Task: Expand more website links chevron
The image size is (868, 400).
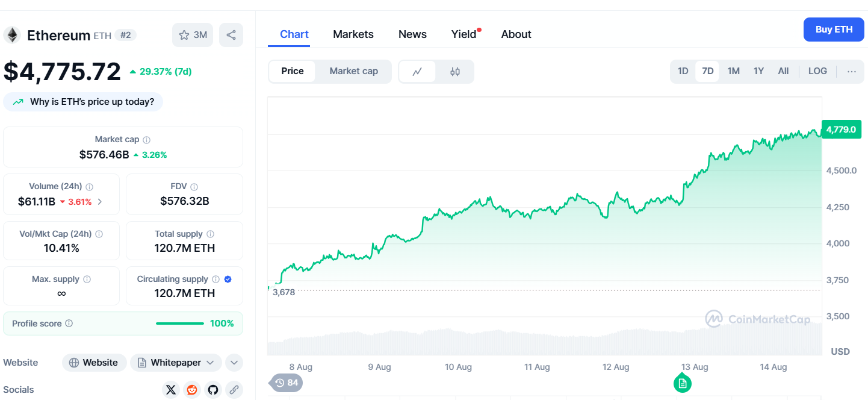Action: 234,363
